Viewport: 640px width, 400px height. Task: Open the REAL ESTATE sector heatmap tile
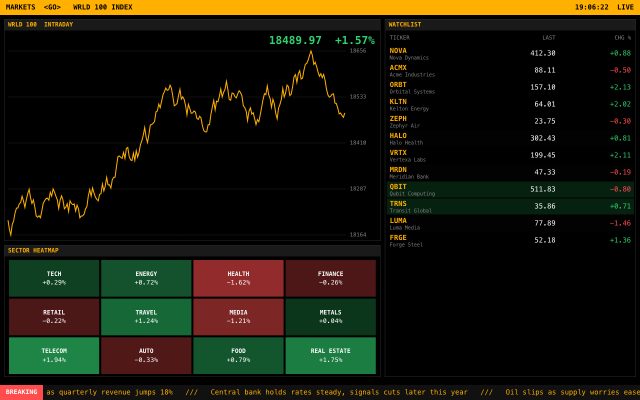[x=331, y=356]
